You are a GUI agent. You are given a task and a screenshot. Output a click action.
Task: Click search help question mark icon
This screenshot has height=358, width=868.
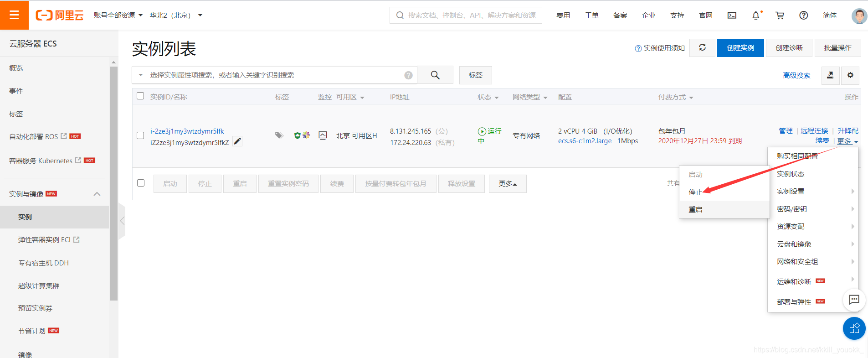pyautogui.click(x=408, y=75)
